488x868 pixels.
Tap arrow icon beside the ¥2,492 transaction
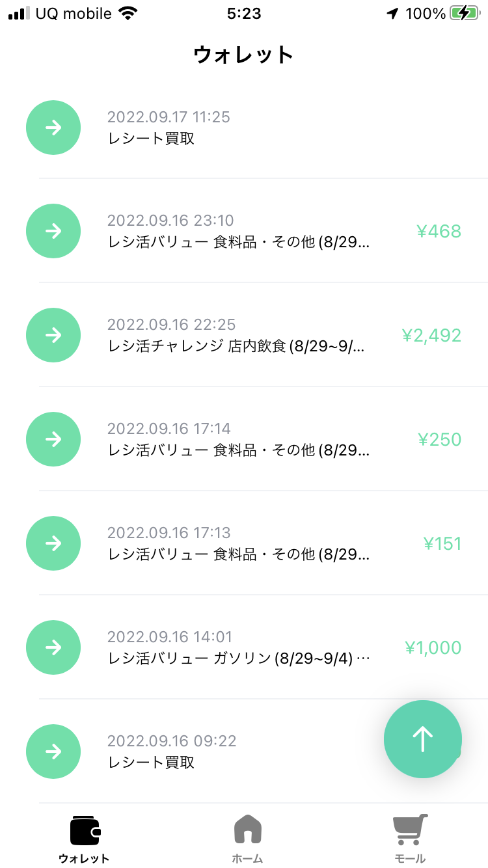point(53,335)
